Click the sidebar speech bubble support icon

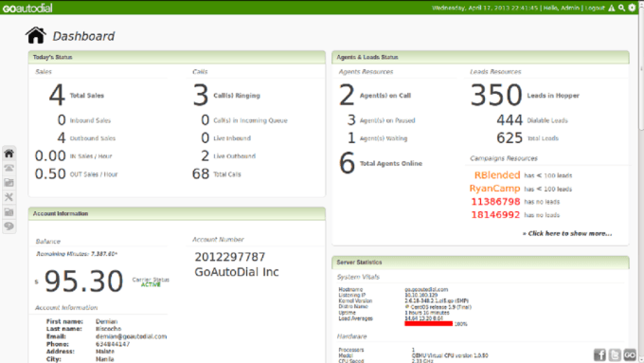[9, 227]
